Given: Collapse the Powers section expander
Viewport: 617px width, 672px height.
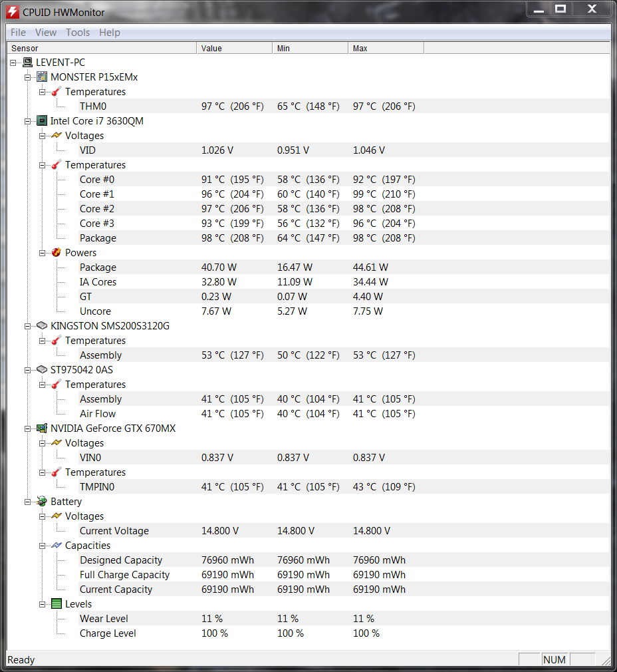Looking at the screenshot, I should click(42, 253).
